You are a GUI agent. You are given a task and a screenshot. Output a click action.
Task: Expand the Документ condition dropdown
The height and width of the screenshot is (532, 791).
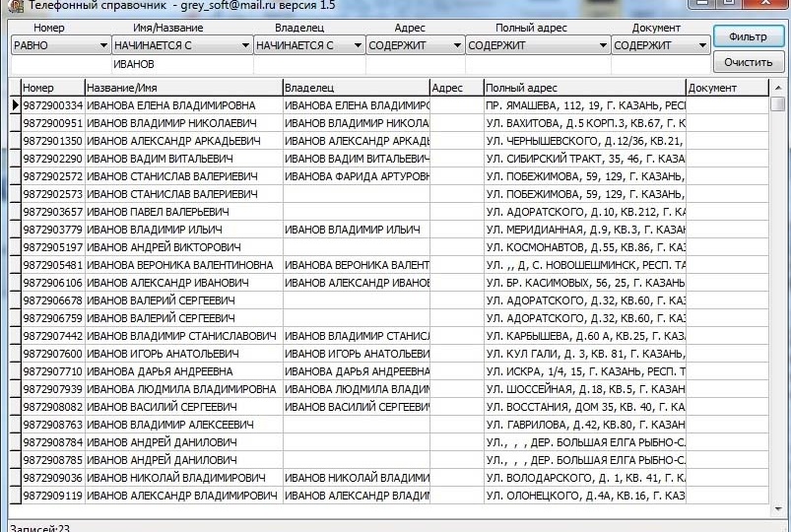pyautogui.click(x=660, y=45)
